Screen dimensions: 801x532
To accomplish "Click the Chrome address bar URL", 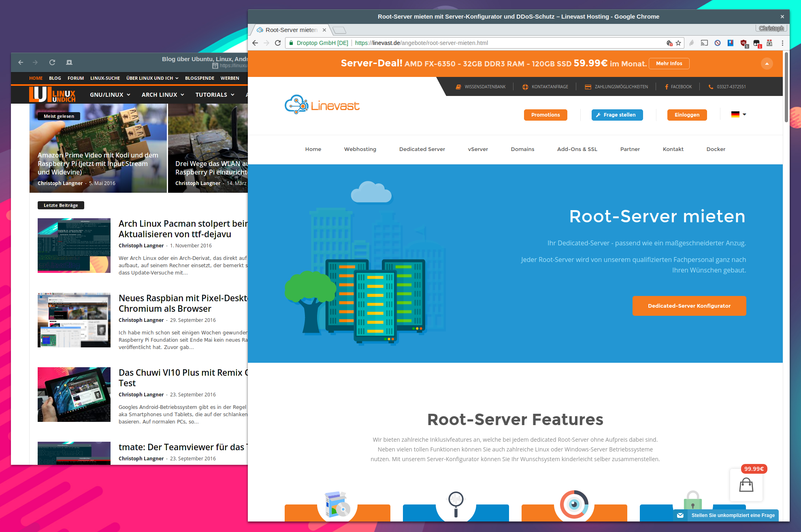I will click(x=422, y=43).
